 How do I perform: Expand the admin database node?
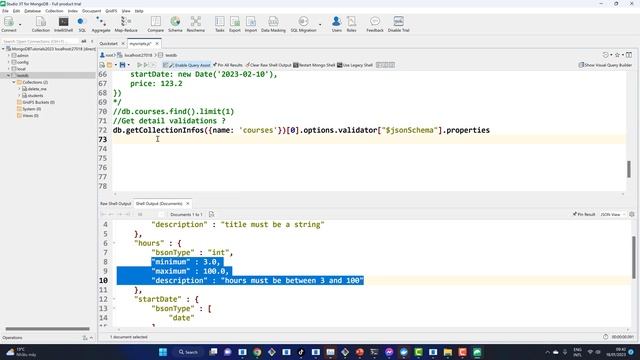[x=9, y=56]
